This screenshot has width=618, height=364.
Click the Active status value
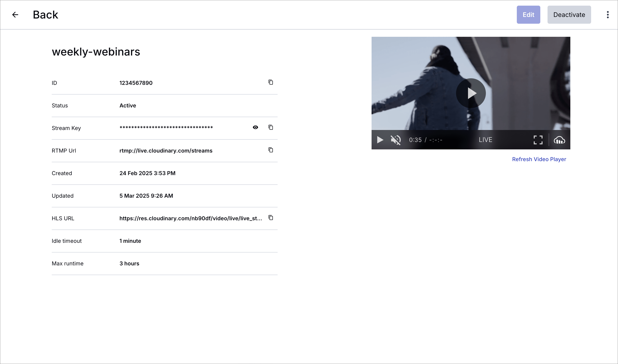click(128, 105)
